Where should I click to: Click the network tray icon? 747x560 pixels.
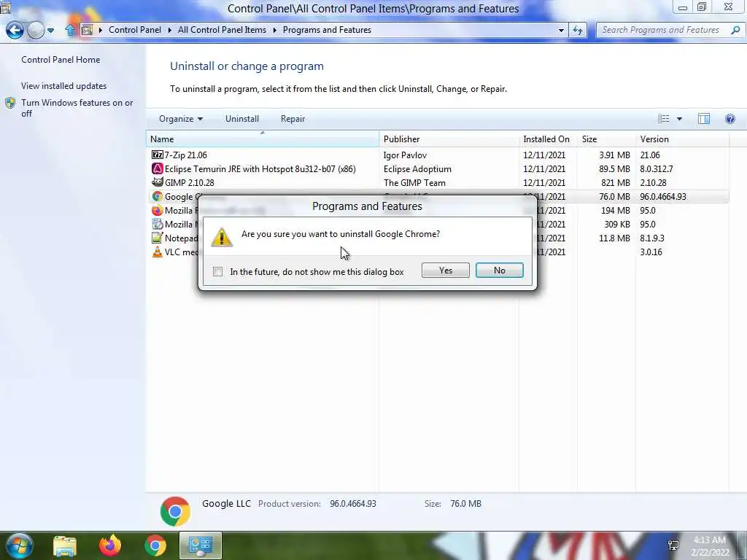673,545
